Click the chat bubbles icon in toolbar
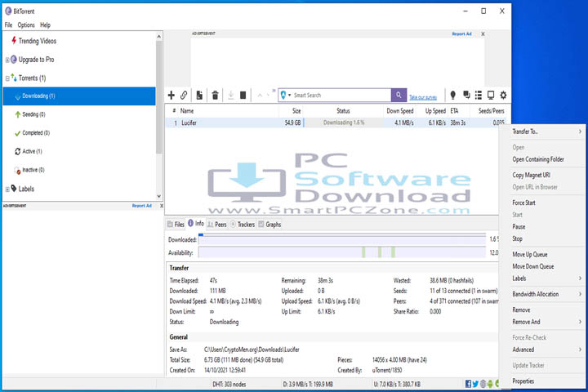The image size is (588, 392). [466, 95]
